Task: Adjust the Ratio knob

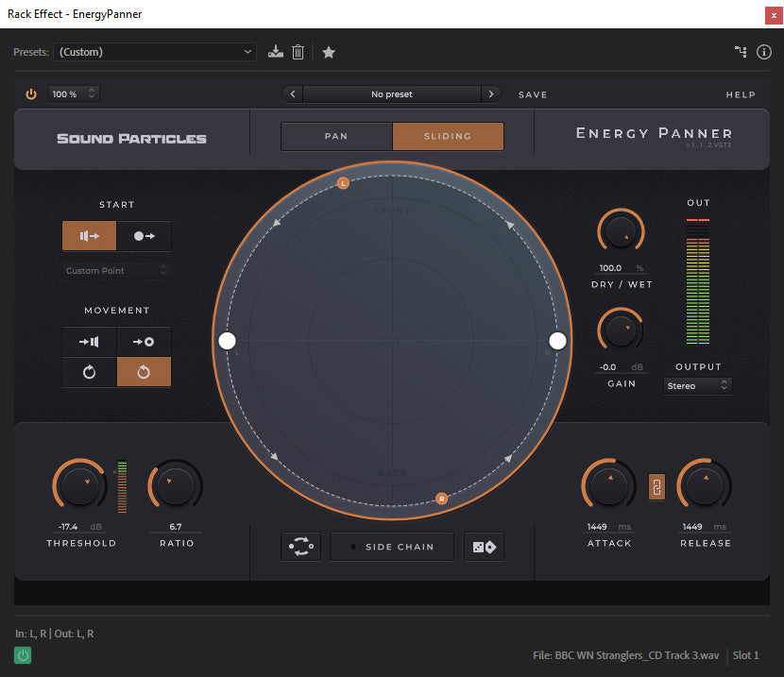Action: coord(176,485)
